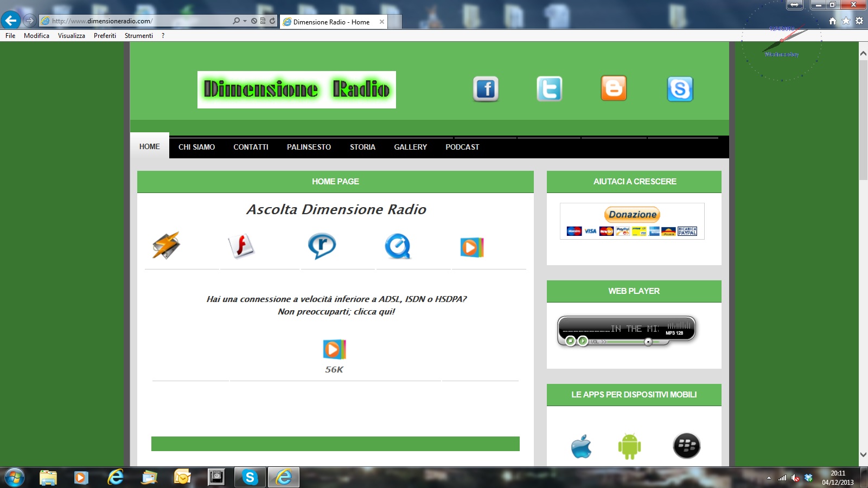868x488 pixels.
Task: Open the Strumenti menu
Action: [x=139, y=36]
